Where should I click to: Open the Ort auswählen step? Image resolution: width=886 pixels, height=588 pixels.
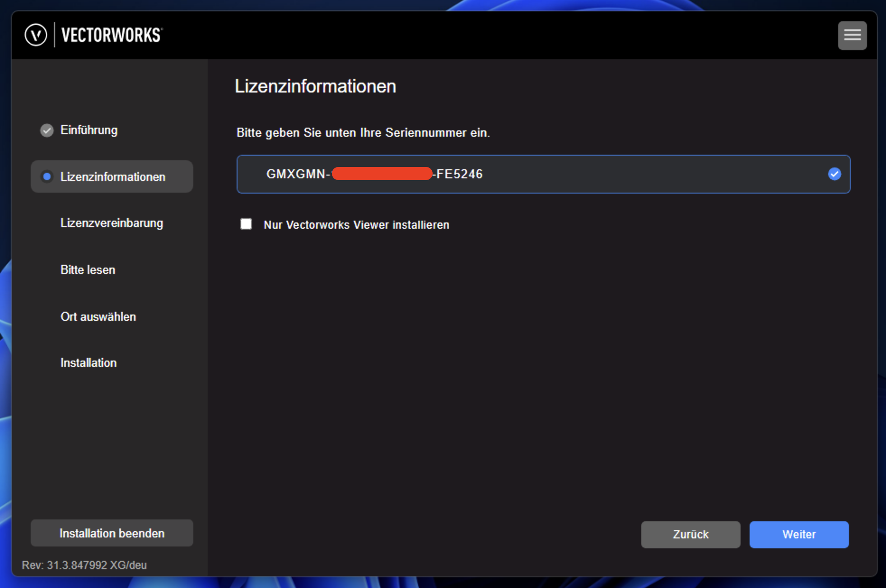[x=98, y=317]
